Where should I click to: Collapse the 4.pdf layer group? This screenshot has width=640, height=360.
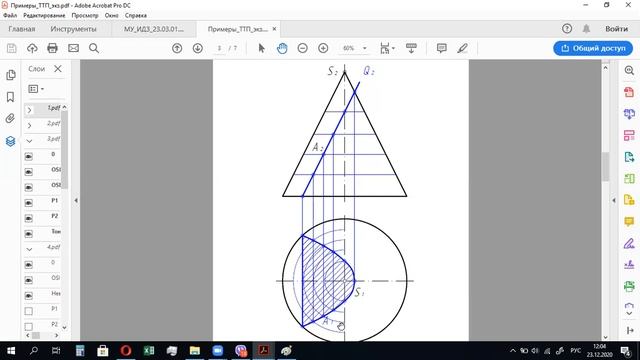pyautogui.click(x=29, y=249)
